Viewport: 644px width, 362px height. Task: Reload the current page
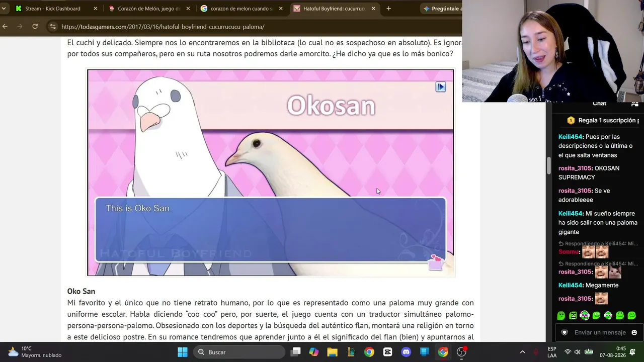(35, 26)
